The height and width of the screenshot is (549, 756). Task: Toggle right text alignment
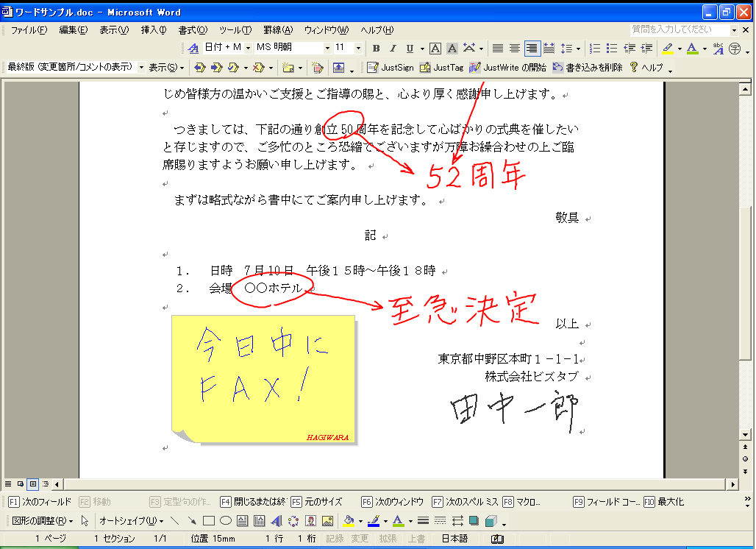pos(532,49)
